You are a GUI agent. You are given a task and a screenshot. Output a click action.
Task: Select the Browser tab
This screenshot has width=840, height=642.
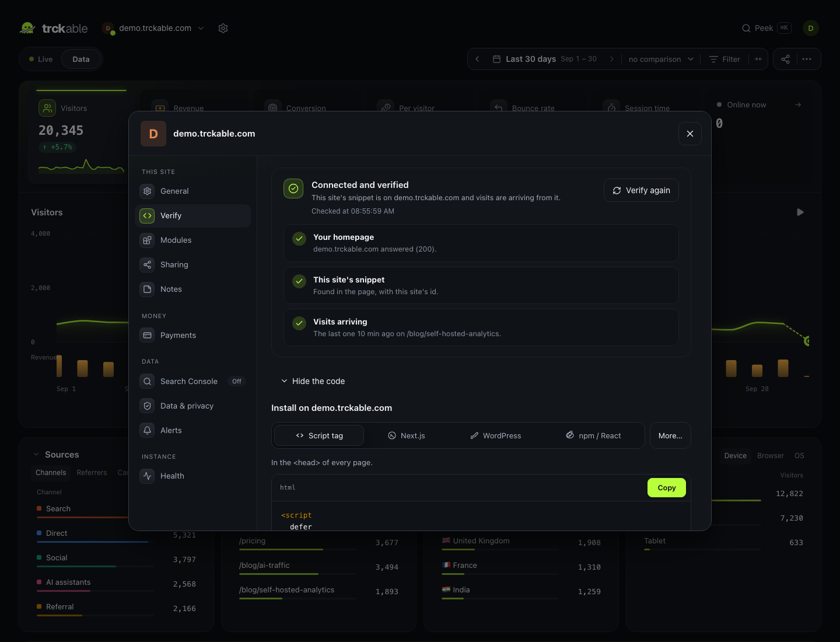(771, 456)
